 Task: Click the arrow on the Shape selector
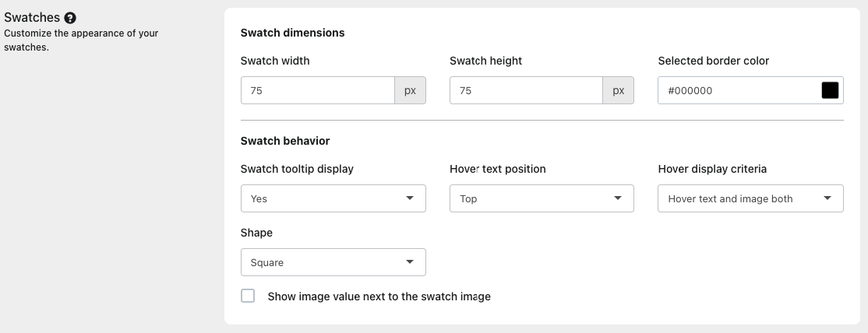pos(411,262)
